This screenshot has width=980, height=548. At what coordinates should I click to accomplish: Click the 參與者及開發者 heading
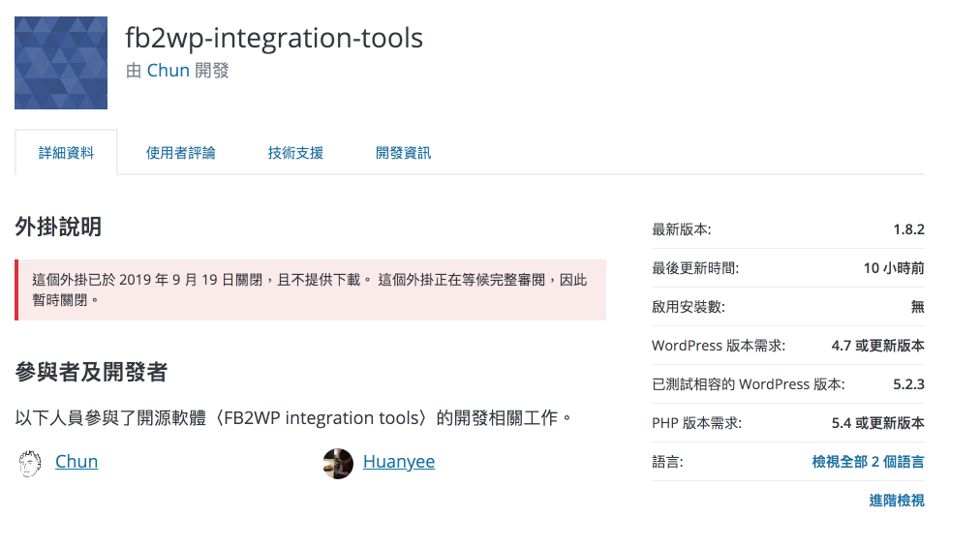coord(91,372)
